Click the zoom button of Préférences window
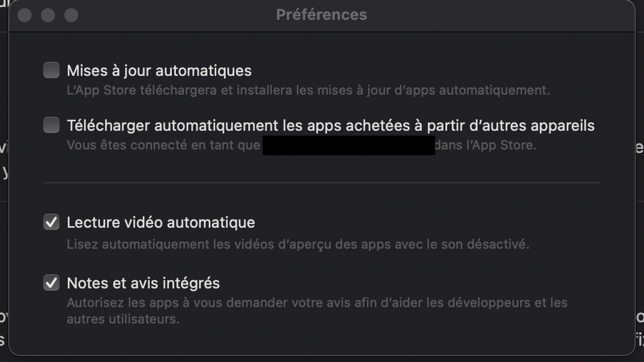 coord(71,15)
